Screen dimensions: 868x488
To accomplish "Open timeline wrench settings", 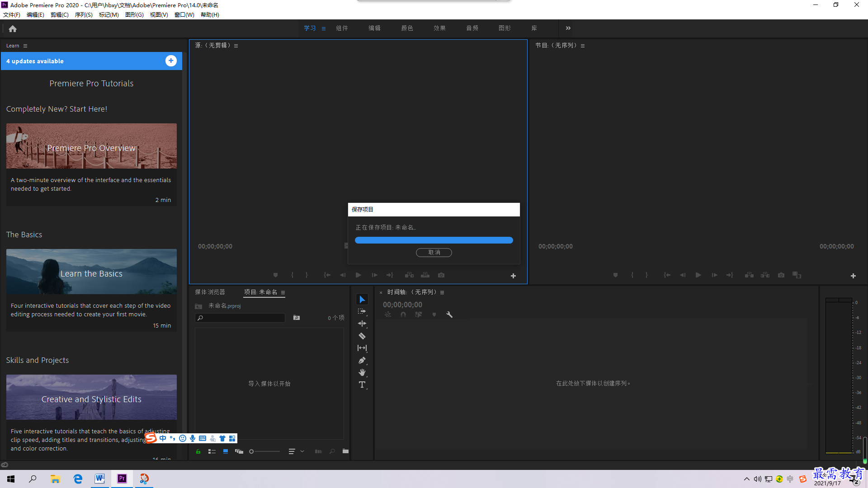I will (x=449, y=314).
